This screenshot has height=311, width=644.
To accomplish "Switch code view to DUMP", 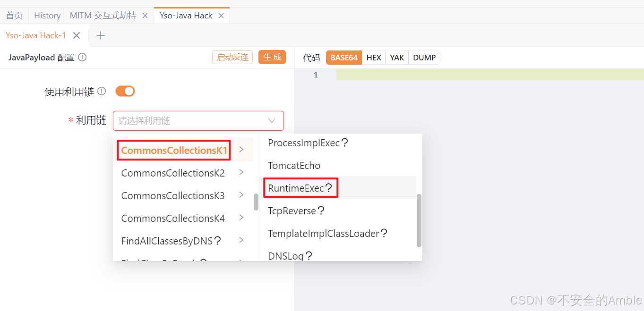I will click(x=424, y=58).
